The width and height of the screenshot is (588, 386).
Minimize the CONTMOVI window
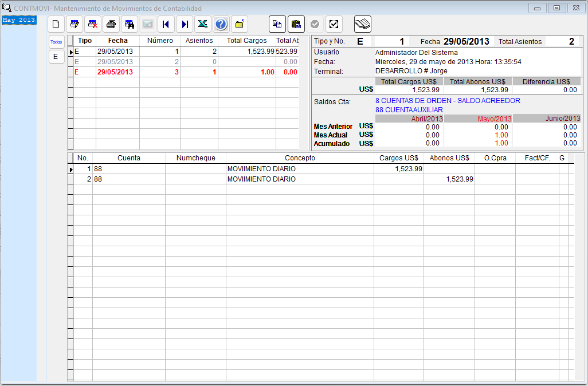(x=538, y=8)
